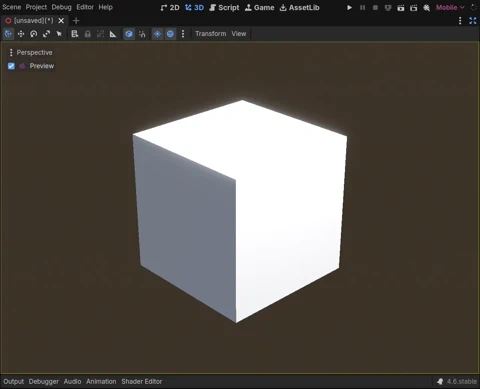480x389 pixels.
Task: Open the Scene menu
Action: point(12,7)
